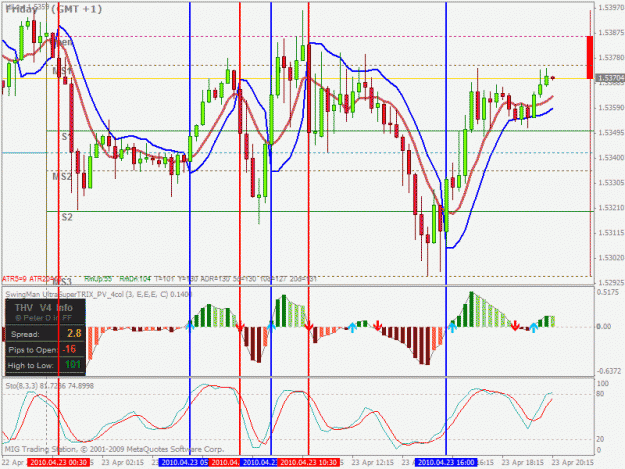Click the TRIX zero level 0.00 label

point(604,326)
